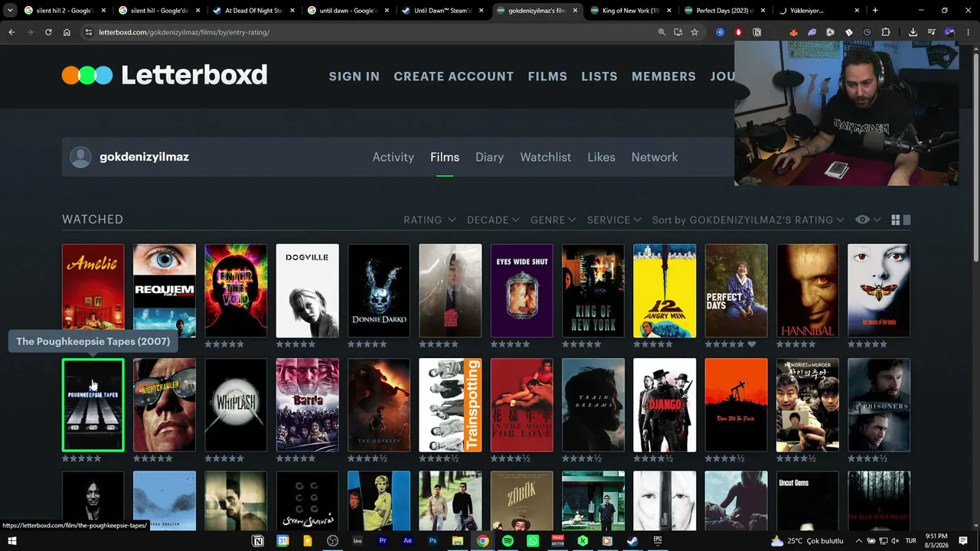Screen dimensions: 980x551
Task: Launch Google Calendar from the taskbar
Action: 283,541
